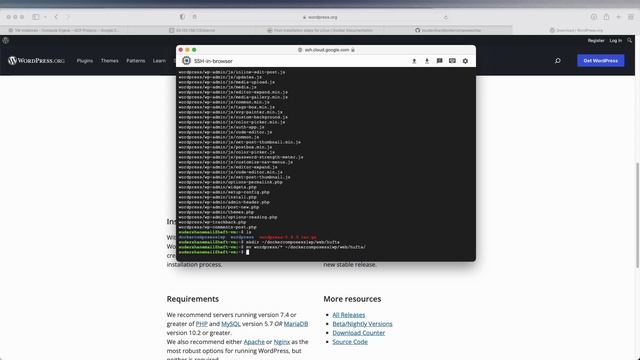
Task: Click the mv wordpress command line in terminal
Action: click(272, 247)
